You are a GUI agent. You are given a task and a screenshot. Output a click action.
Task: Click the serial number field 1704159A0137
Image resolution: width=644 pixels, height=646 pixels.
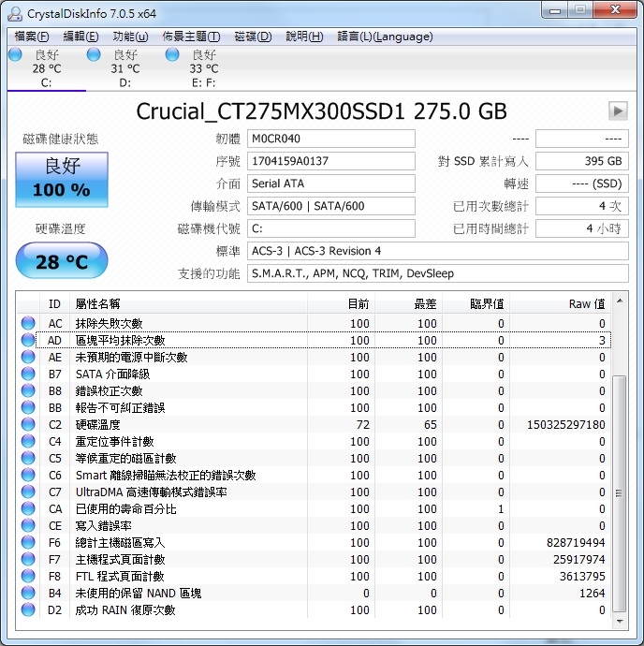pos(330,161)
